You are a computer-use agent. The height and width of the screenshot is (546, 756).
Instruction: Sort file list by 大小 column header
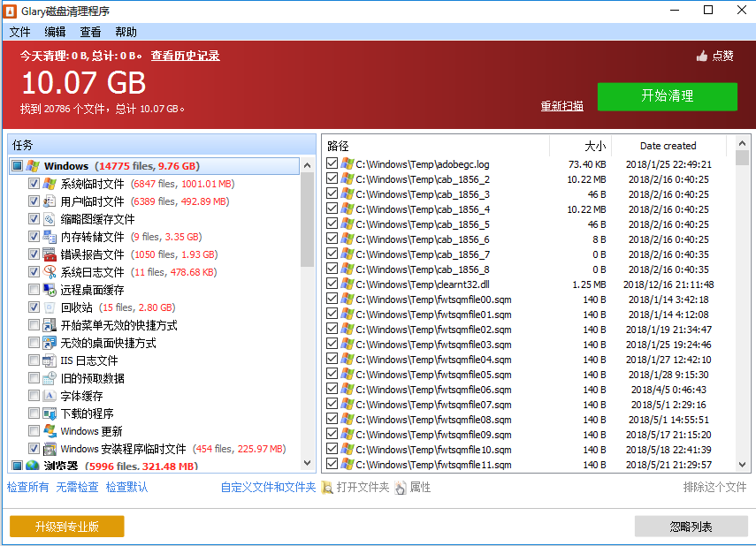click(594, 146)
